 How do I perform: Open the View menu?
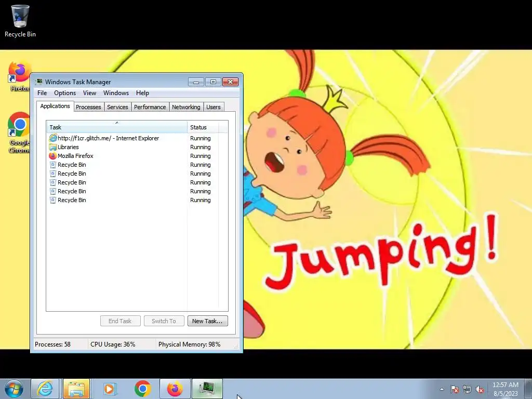(x=89, y=93)
